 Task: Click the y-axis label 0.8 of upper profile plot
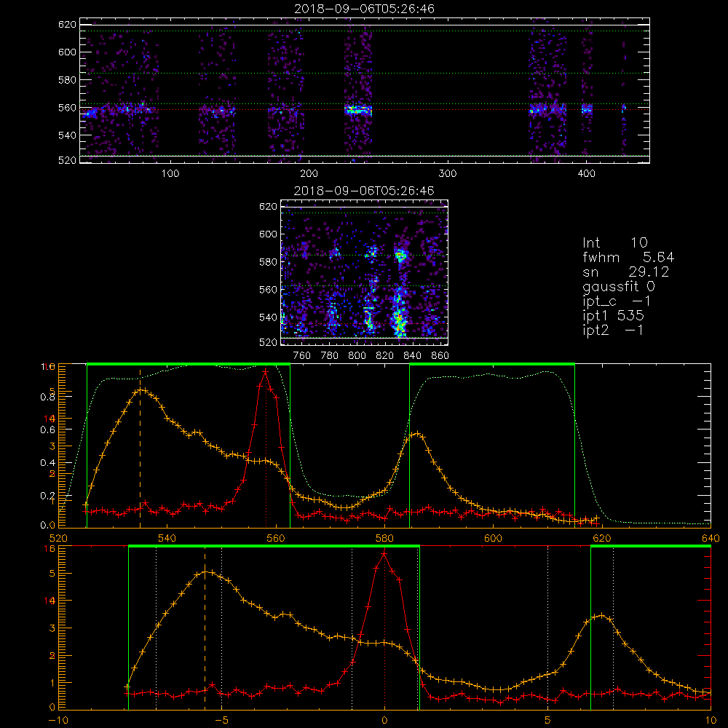tap(48, 397)
